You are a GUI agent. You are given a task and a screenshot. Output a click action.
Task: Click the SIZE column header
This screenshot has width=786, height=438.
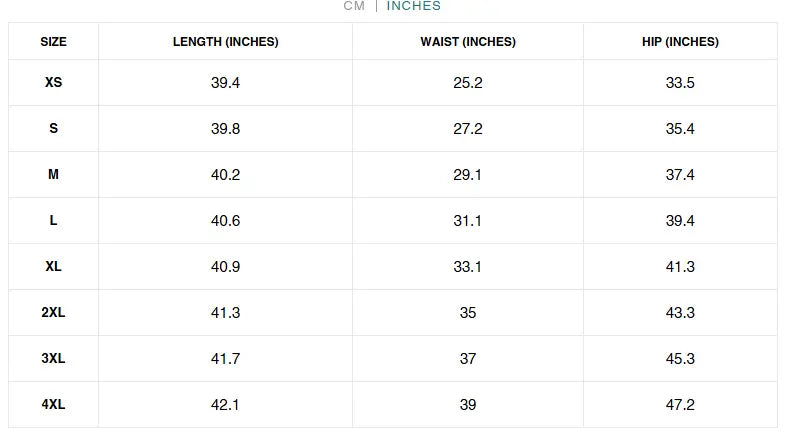[x=54, y=42]
